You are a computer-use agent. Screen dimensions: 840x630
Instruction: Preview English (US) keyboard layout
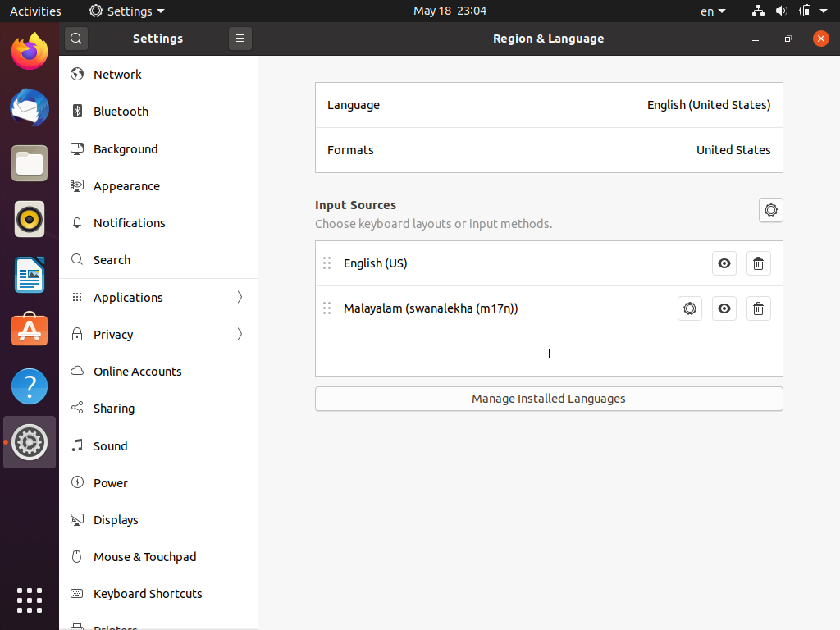click(x=724, y=263)
